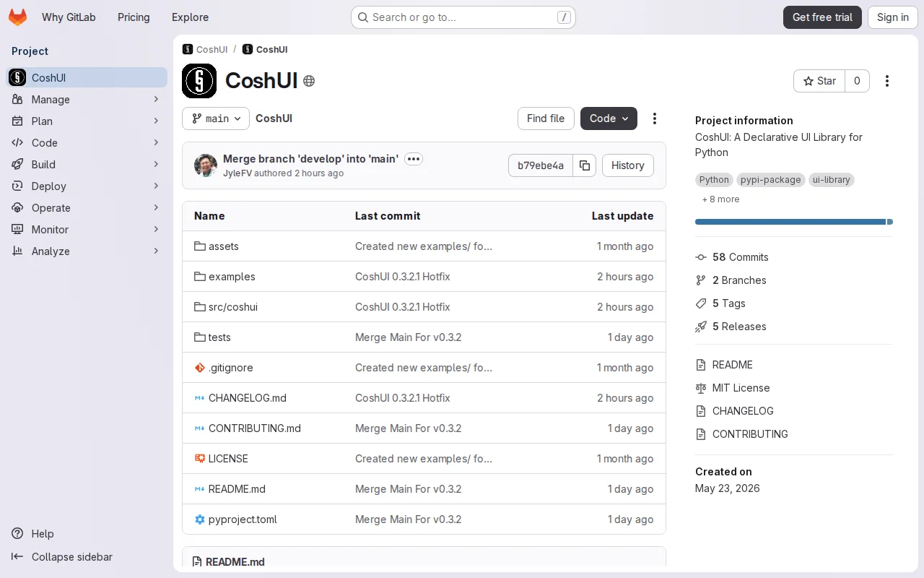
Task: Open the README link in Project information
Action: coord(732,365)
